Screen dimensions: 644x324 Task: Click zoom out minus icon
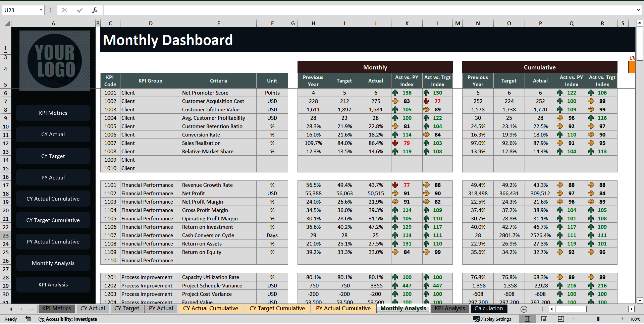point(573,319)
